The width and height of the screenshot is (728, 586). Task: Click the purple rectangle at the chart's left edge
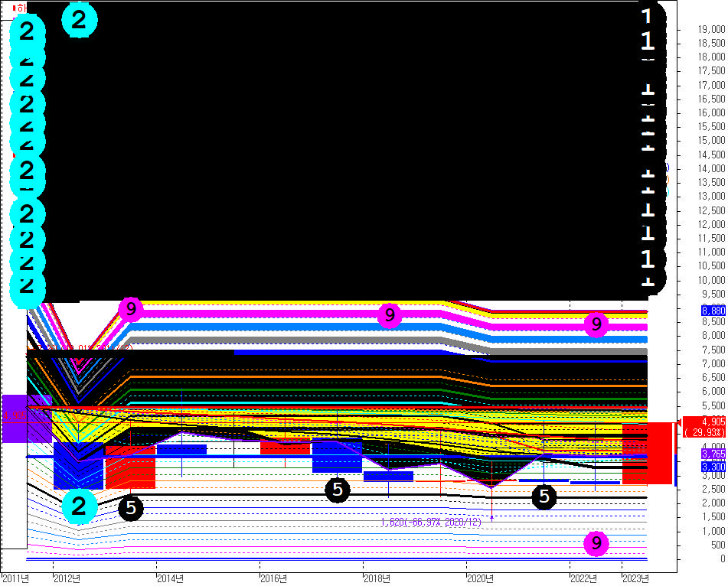(x=24, y=418)
